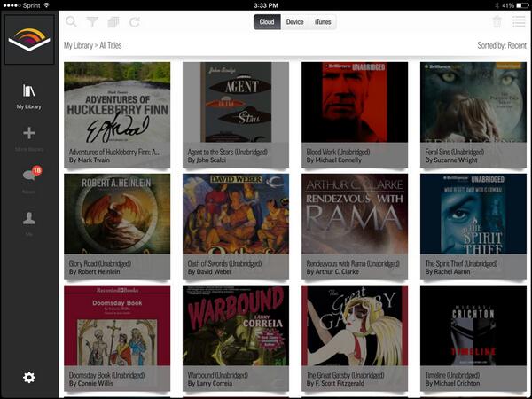Tap title text 'Blood Work (Unabridged)'
This screenshot has width=532, height=399.
(x=338, y=152)
